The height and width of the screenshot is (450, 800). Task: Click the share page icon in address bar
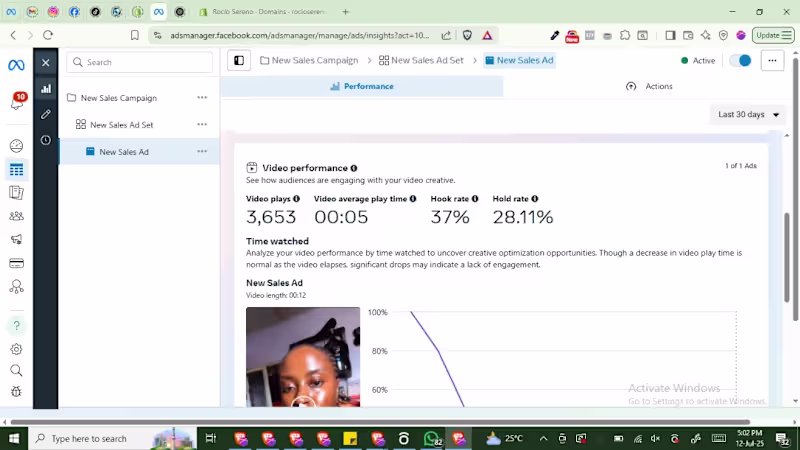(446, 35)
